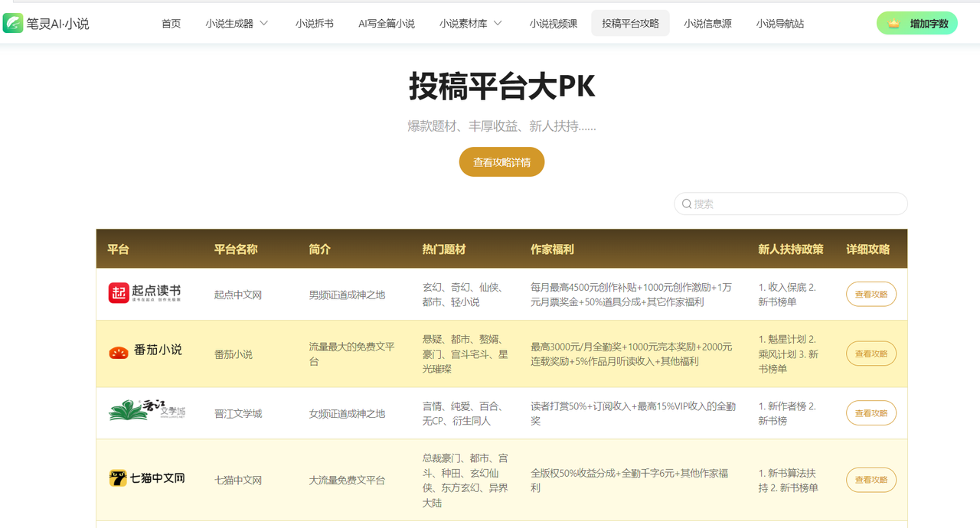Focus the 搜索 input field
980x528 pixels.
point(791,204)
